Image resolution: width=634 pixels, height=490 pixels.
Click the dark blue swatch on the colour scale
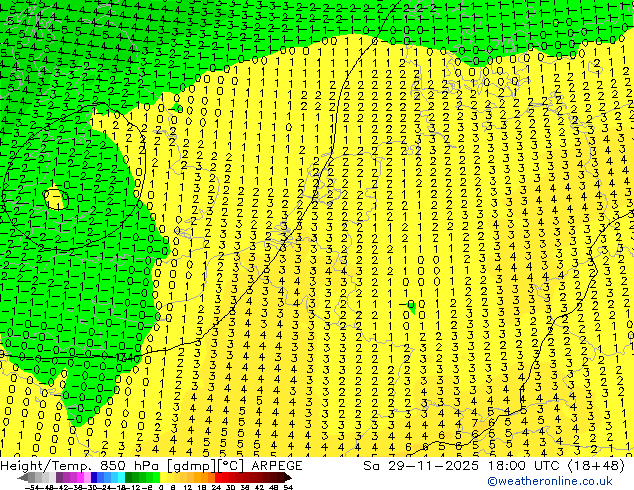point(94,478)
